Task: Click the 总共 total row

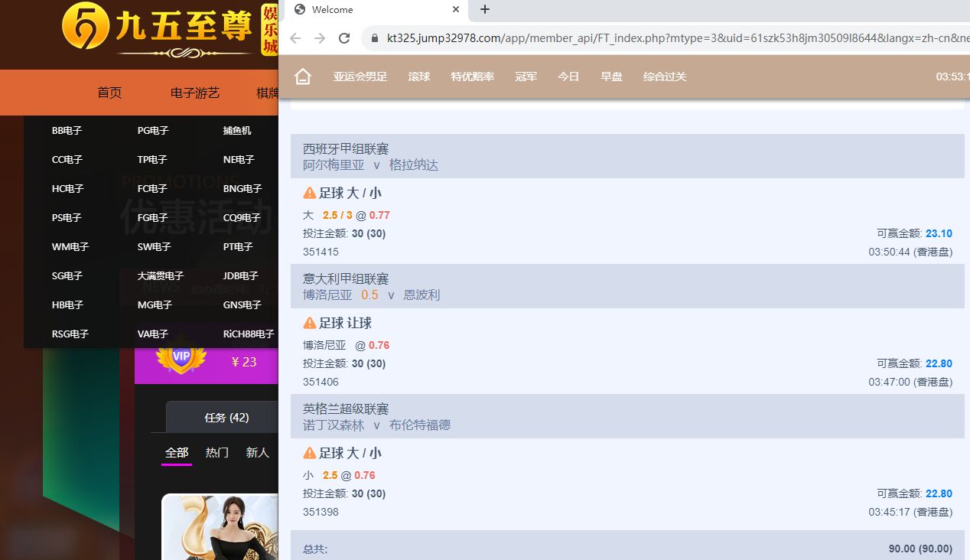Action: tap(627, 546)
